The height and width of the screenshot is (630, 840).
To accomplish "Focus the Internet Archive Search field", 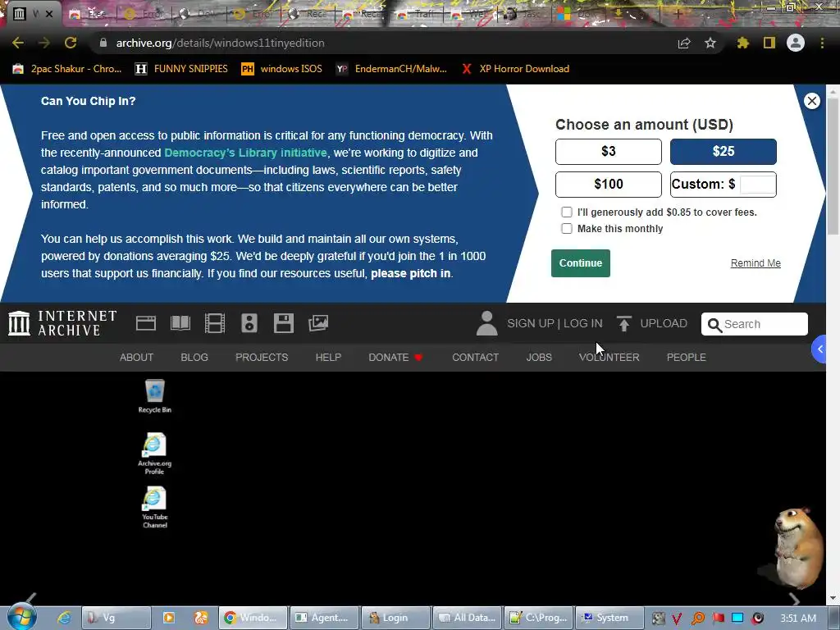I will tap(755, 324).
